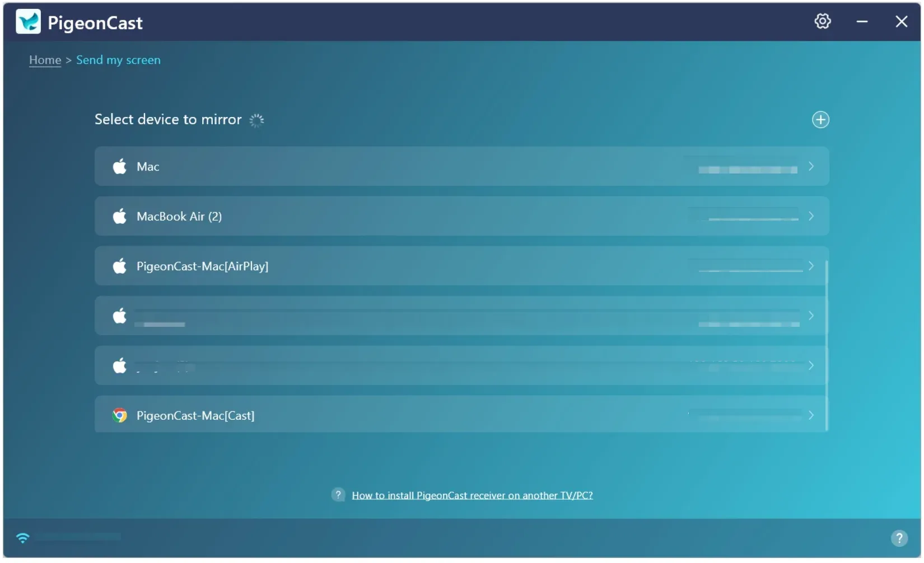Viewport: 924px width, 563px height.
Task: Close the PigeonCast window
Action: pyautogui.click(x=901, y=22)
